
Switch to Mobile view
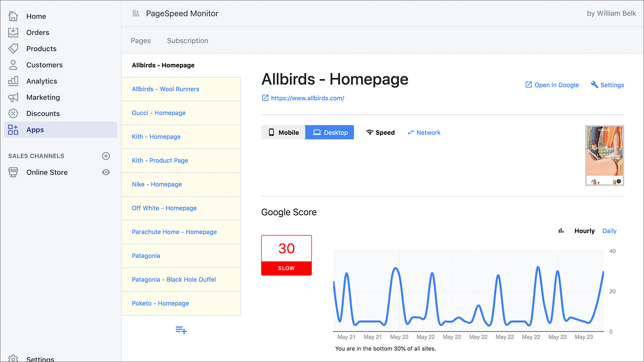(283, 132)
